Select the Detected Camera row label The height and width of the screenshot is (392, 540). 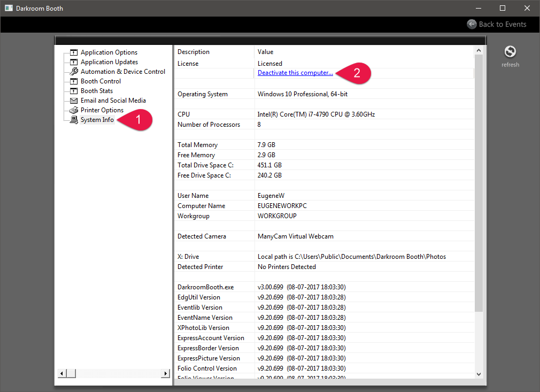(202, 236)
